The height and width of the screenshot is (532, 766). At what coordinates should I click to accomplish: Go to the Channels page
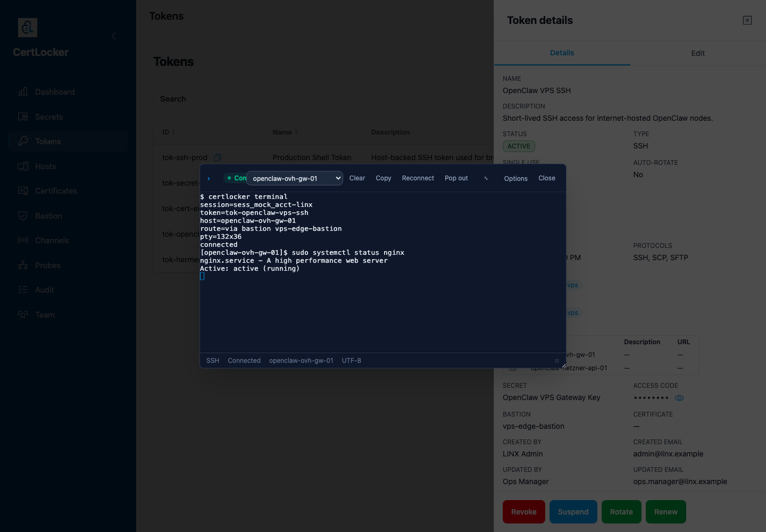(x=52, y=240)
